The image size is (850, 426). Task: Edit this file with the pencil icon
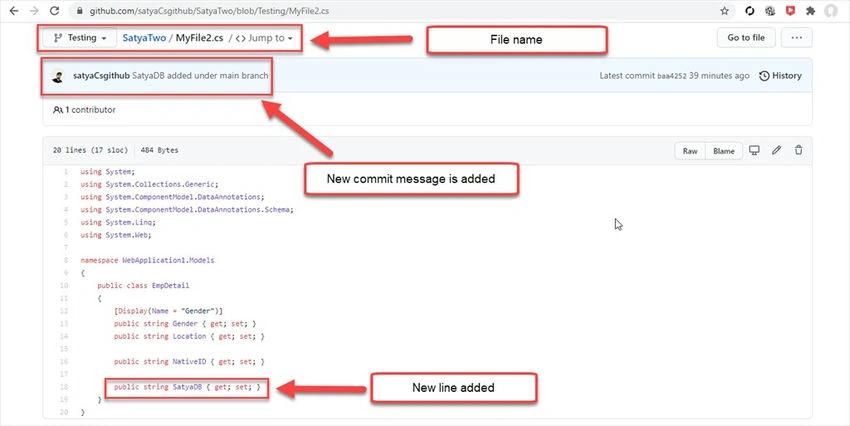click(776, 150)
